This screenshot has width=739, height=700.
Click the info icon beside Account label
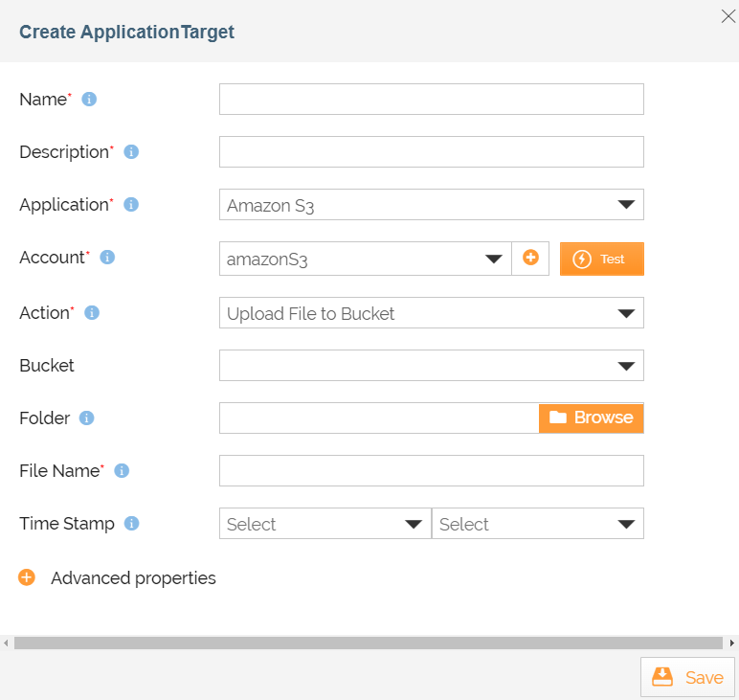point(107,258)
